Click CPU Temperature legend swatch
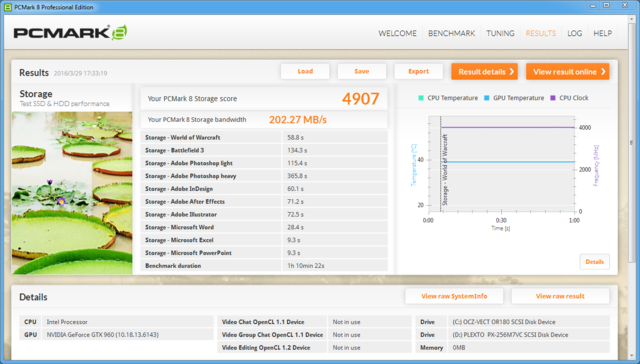 (x=421, y=98)
